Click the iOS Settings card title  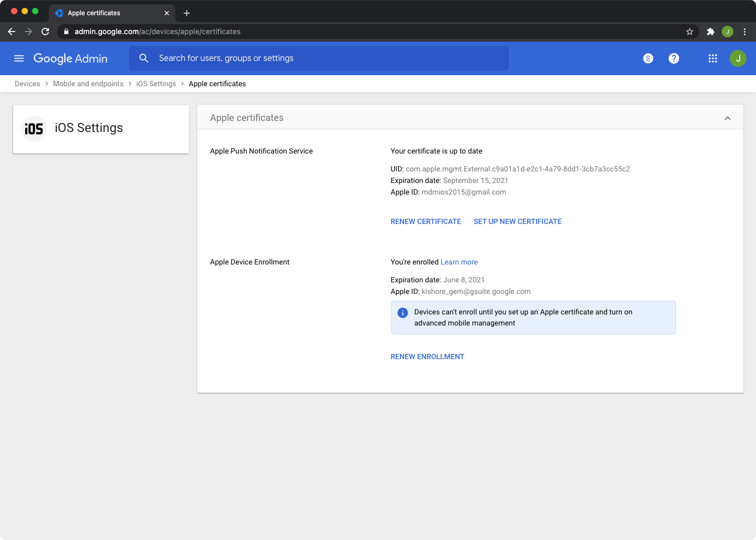coord(89,128)
